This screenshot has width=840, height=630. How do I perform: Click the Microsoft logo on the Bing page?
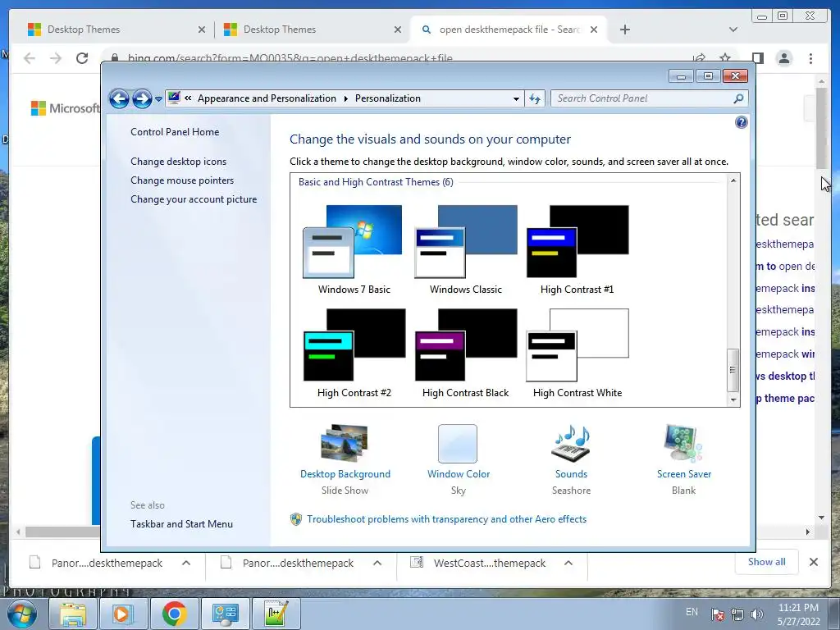(66, 108)
